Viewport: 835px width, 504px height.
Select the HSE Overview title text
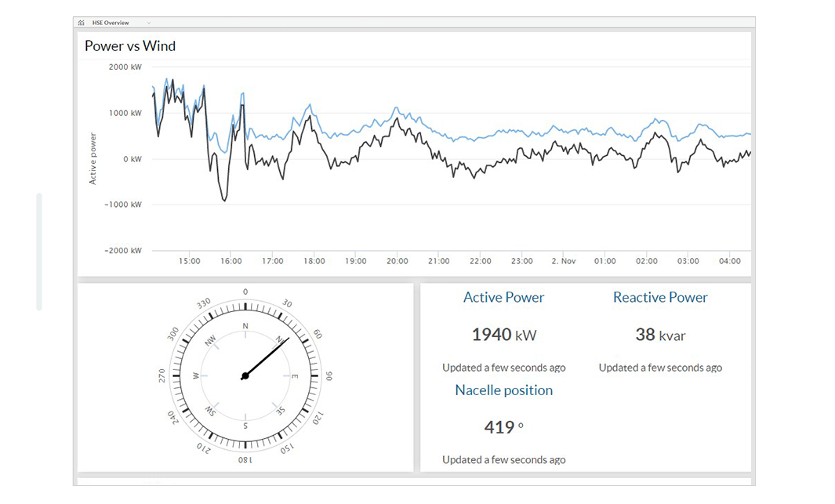tap(111, 23)
